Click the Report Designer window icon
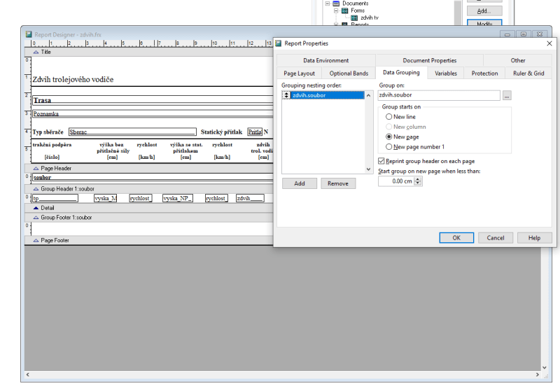The image size is (560, 392). [x=29, y=34]
